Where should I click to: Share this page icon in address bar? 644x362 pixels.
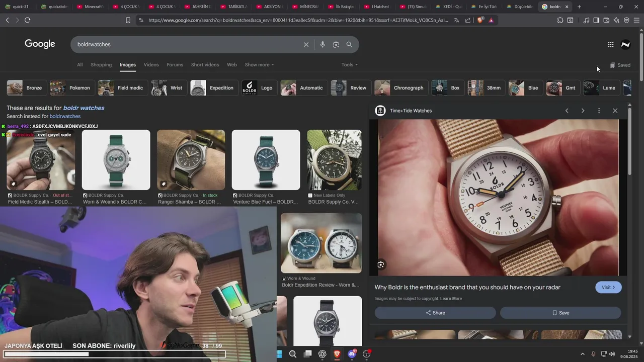click(468, 20)
